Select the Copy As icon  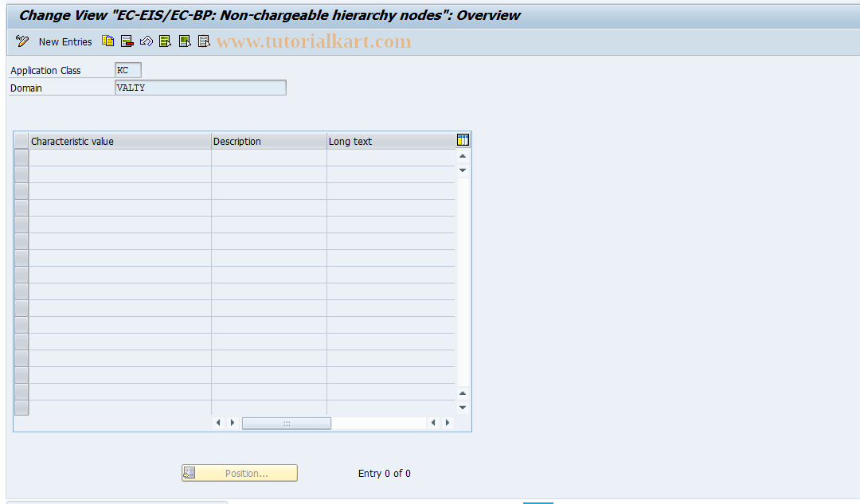[107, 41]
